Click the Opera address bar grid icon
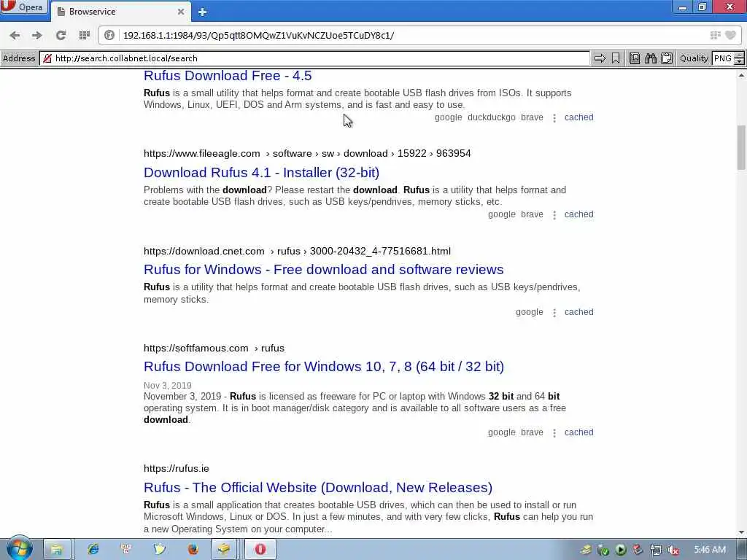The width and height of the screenshot is (747, 560). tap(715, 35)
